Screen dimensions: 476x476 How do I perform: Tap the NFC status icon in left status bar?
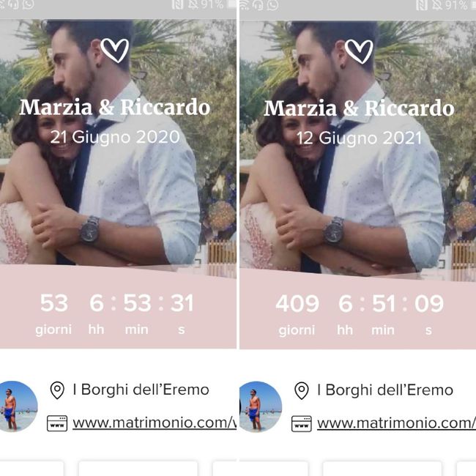tap(177, 4)
